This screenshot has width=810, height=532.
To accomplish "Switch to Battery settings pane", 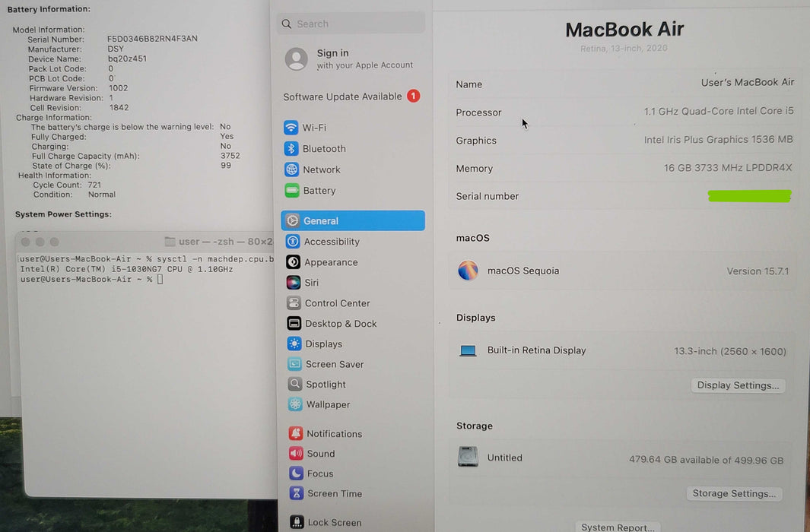I will (319, 191).
